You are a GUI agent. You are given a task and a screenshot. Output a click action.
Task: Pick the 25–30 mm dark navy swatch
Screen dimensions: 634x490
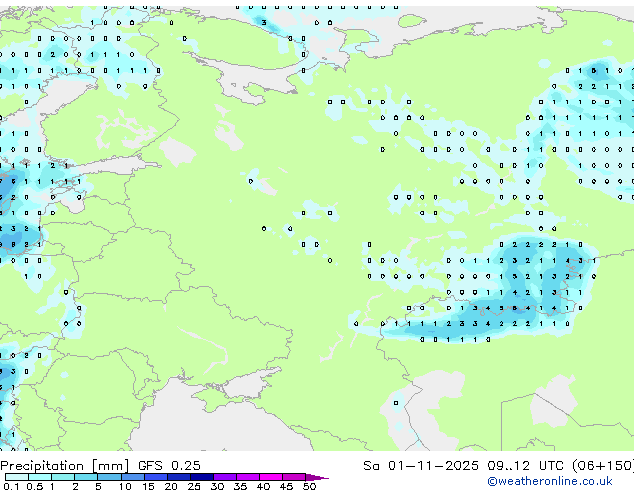202,477
